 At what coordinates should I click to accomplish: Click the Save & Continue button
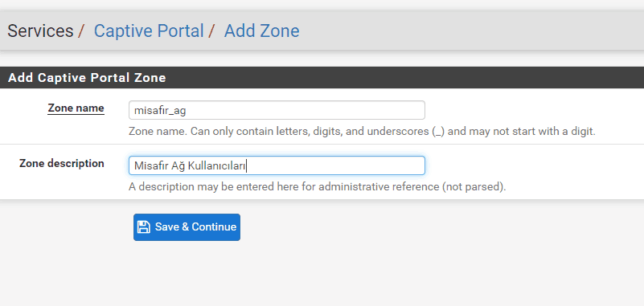[x=187, y=226]
